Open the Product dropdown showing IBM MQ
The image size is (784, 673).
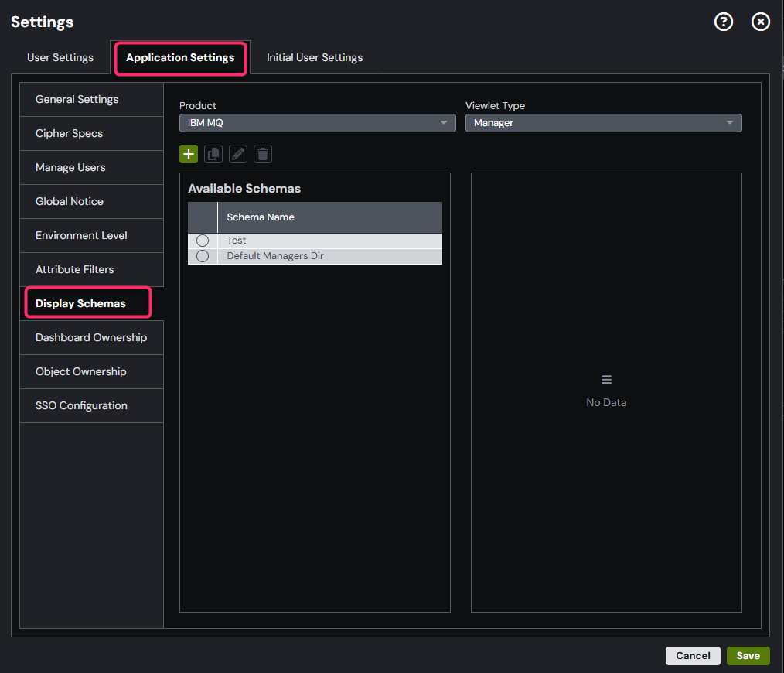pyautogui.click(x=317, y=122)
